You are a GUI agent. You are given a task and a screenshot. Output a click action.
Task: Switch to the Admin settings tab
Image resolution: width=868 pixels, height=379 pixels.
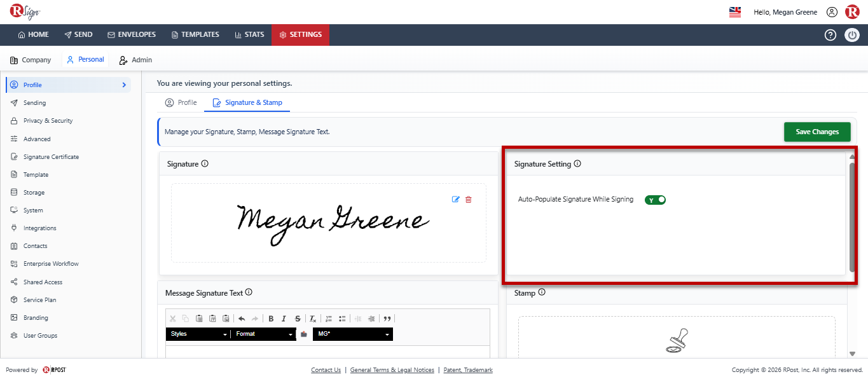[135, 60]
